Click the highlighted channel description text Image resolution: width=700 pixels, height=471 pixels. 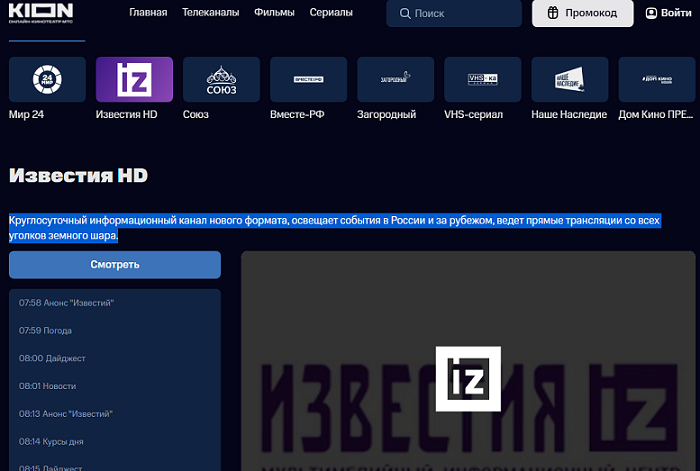[x=334, y=228]
